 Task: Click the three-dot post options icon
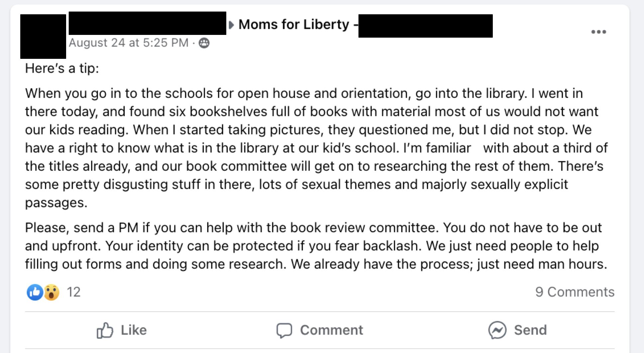coord(598,31)
